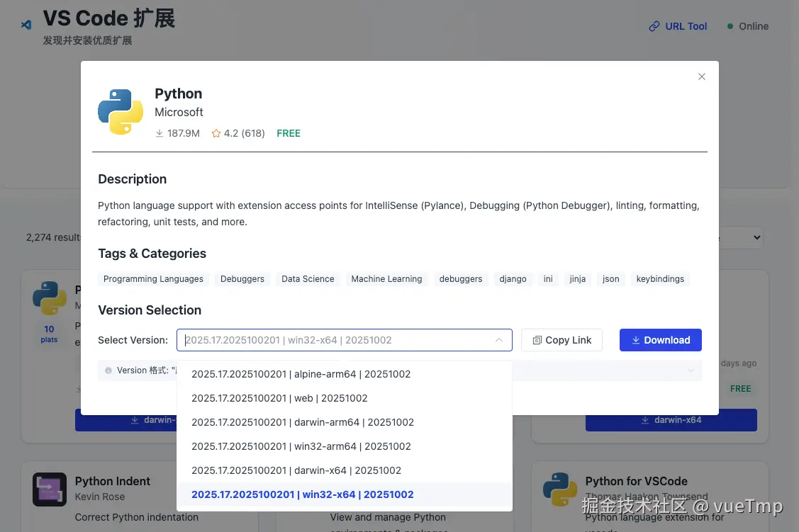Expand the Version format info row
The width and height of the screenshot is (799, 532).
(691, 370)
